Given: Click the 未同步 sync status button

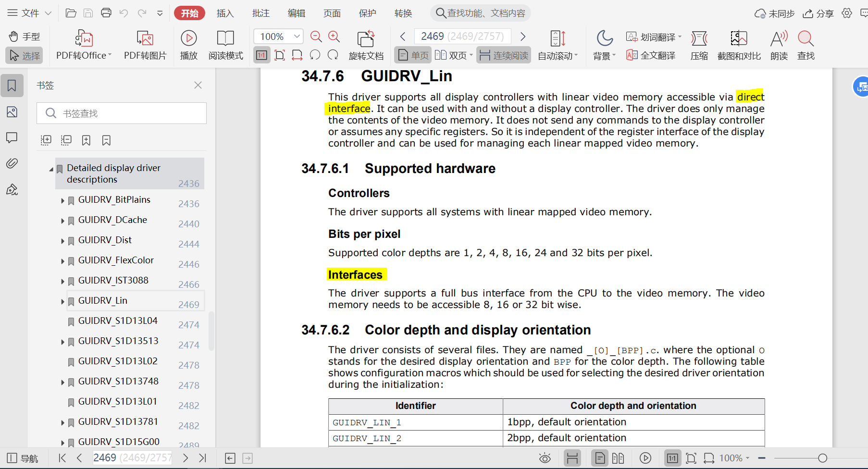Looking at the screenshot, I should [774, 13].
